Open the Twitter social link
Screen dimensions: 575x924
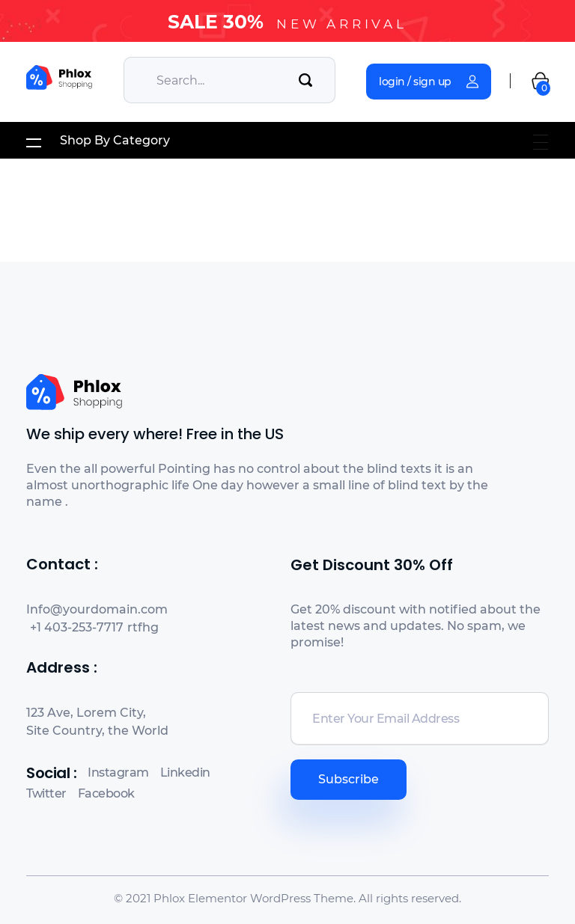coord(46,794)
